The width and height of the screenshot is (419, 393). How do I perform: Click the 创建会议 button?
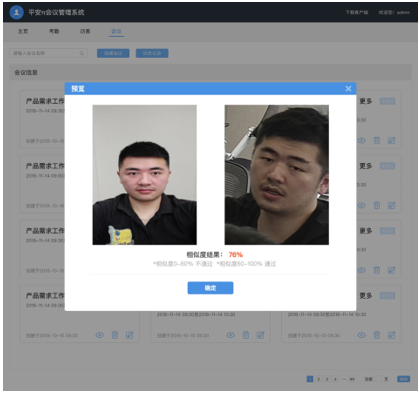[113, 53]
